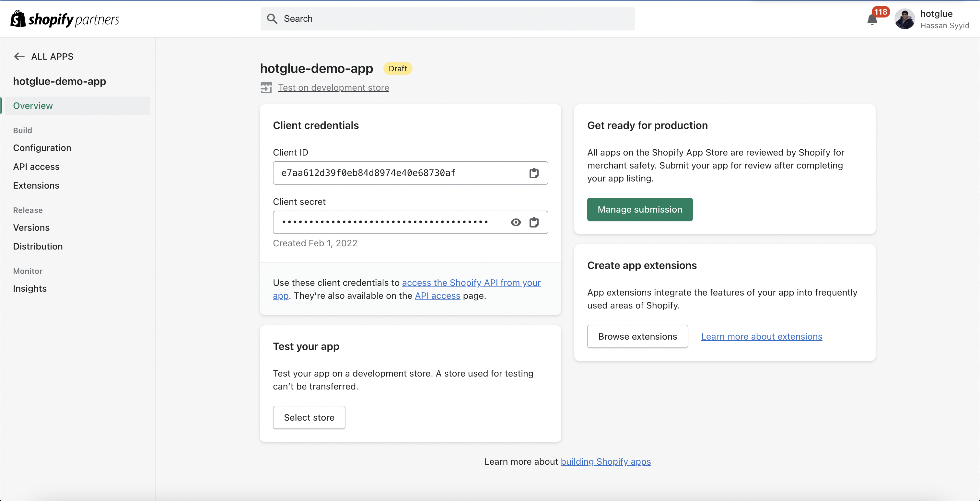The width and height of the screenshot is (980, 501).
Task: Focus the Search field
Action: (x=448, y=19)
